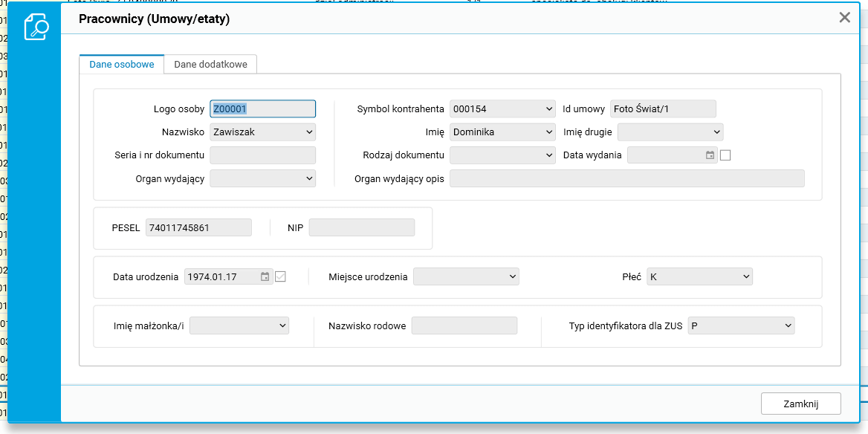The height and width of the screenshot is (434, 868).
Task: Click the Typ identyfikatora dla ZUS label
Action: tap(626, 326)
